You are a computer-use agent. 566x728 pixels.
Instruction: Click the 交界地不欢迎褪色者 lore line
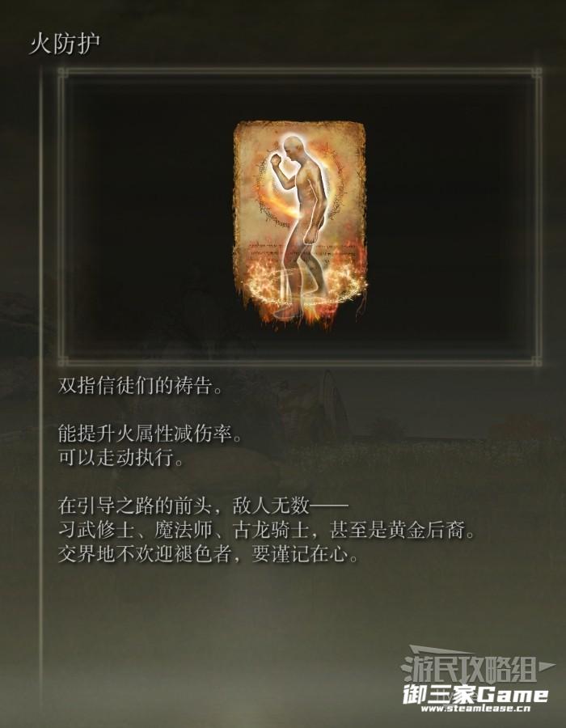click(209, 554)
